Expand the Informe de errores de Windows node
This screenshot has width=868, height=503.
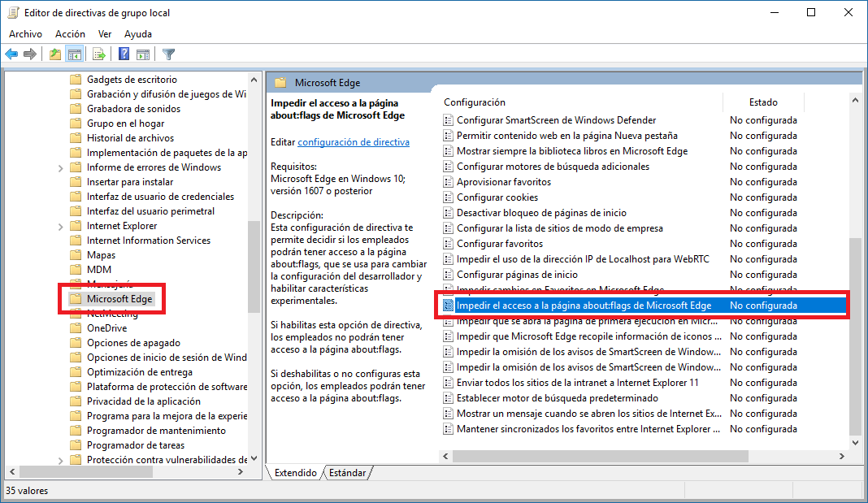(61, 168)
